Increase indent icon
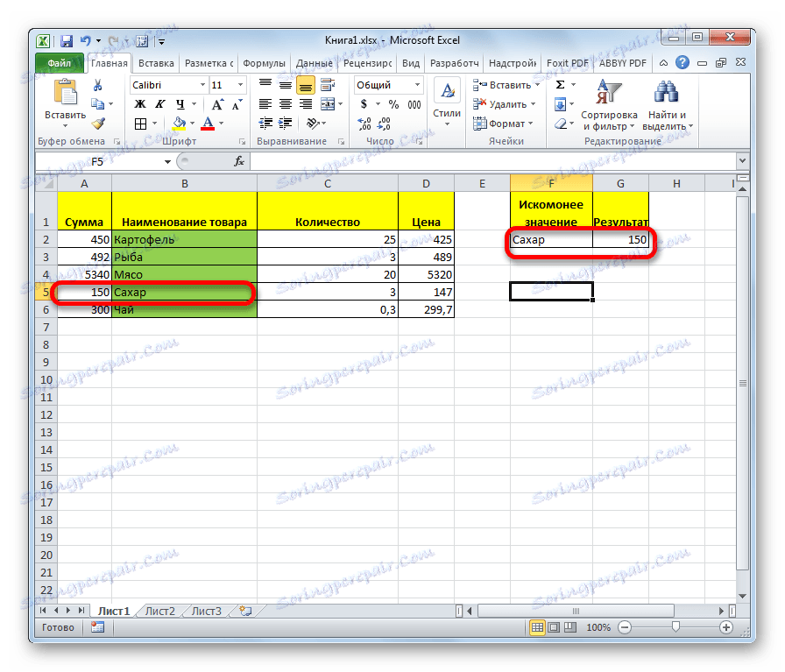 [x=286, y=124]
